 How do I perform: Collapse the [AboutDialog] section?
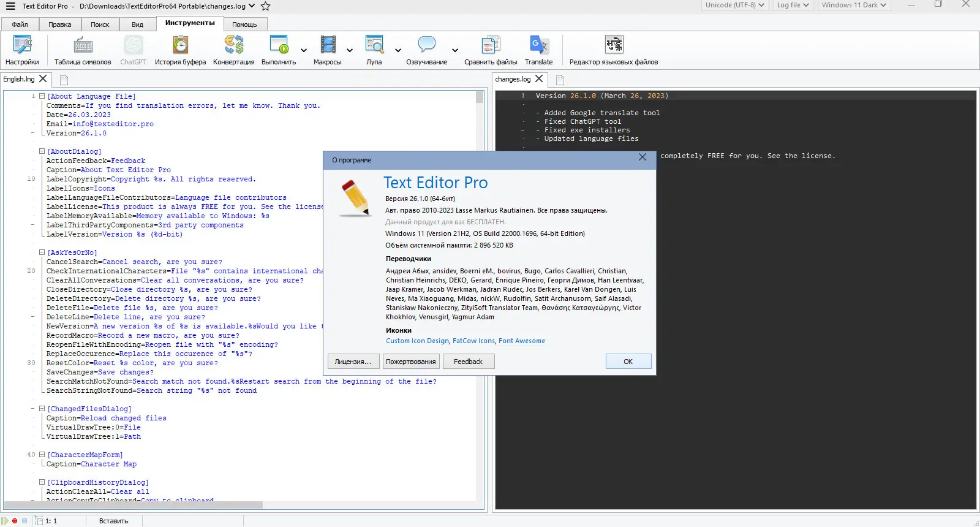[42, 151]
